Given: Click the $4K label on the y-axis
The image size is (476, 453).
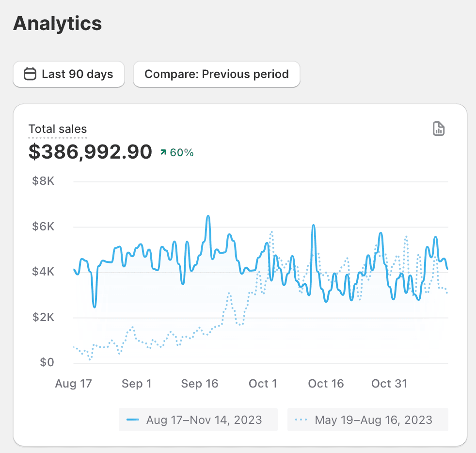Looking at the screenshot, I should pyautogui.click(x=43, y=272).
